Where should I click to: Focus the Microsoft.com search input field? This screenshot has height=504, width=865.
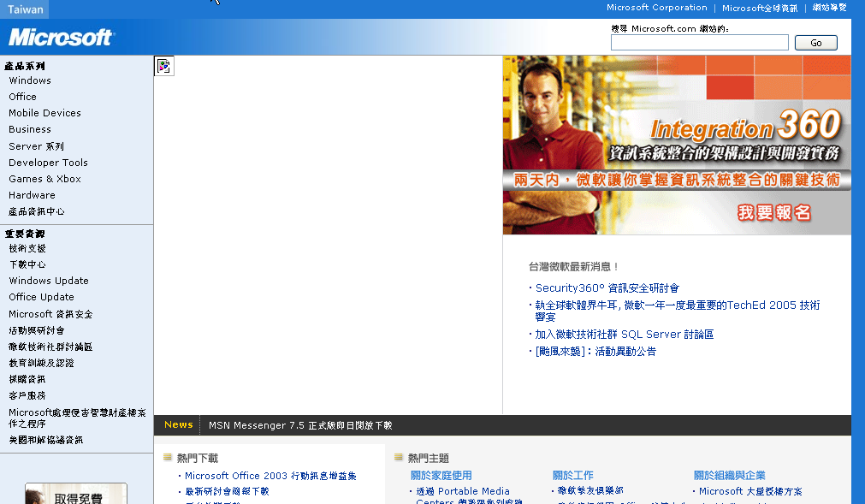click(x=700, y=43)
